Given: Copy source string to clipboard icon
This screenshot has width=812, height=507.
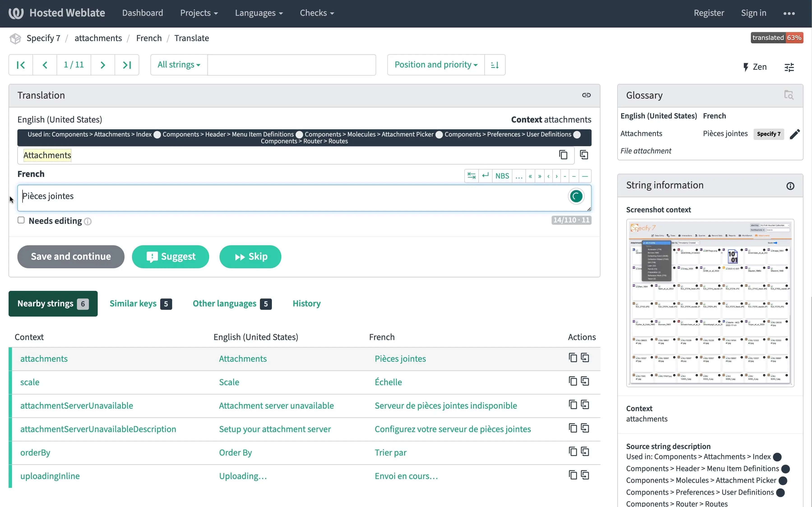Looking at the screenshot, I should tap(563, 155).
